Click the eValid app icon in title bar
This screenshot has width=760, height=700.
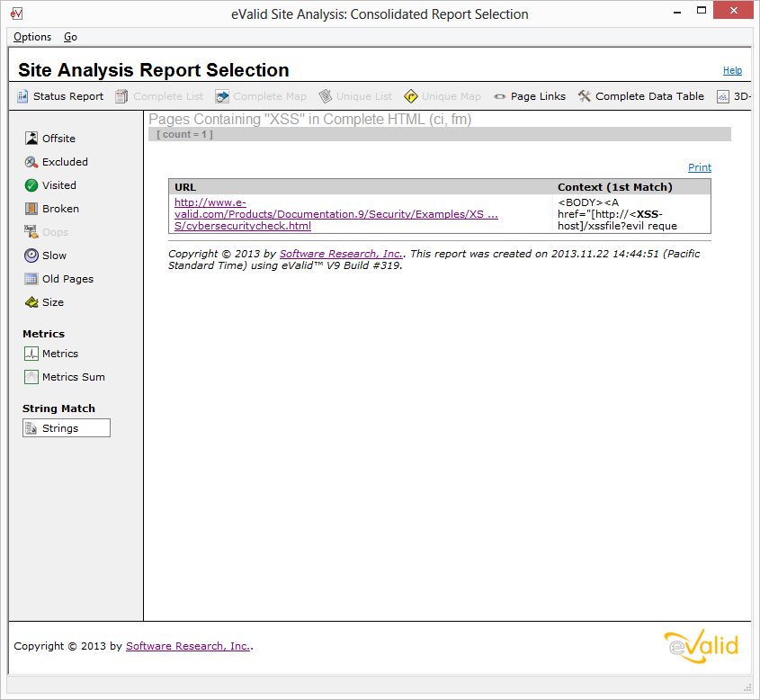[x=16, y=13]
